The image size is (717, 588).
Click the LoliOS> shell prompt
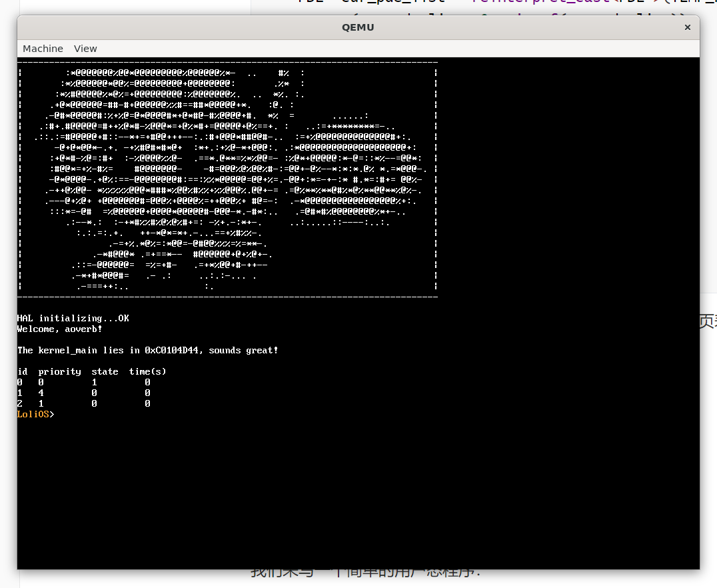click(x=35, y=415)
